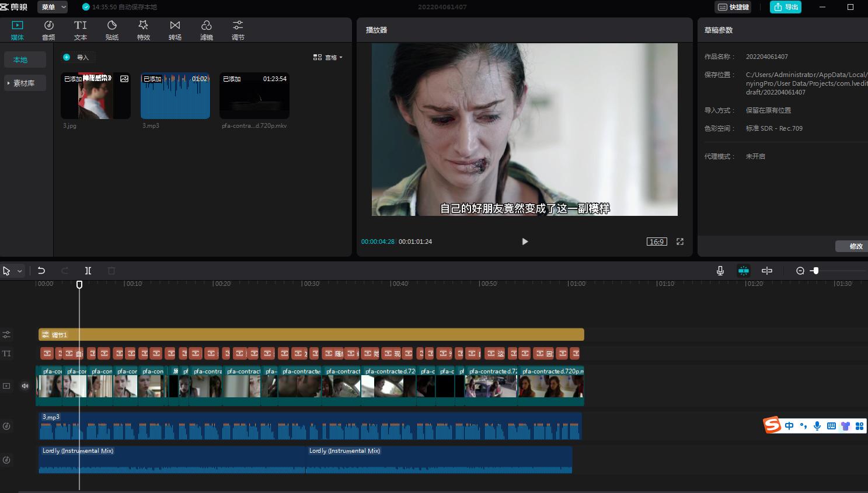Screen dimensions: 868x493
Task: Open the 调节 adjustment tab
Action: click(x=238, y=30)
